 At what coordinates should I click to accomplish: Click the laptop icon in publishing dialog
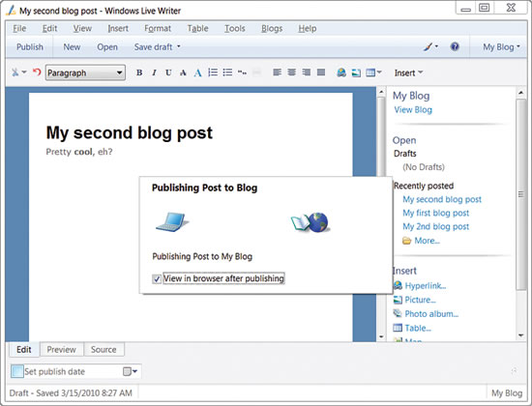point(171,222)
